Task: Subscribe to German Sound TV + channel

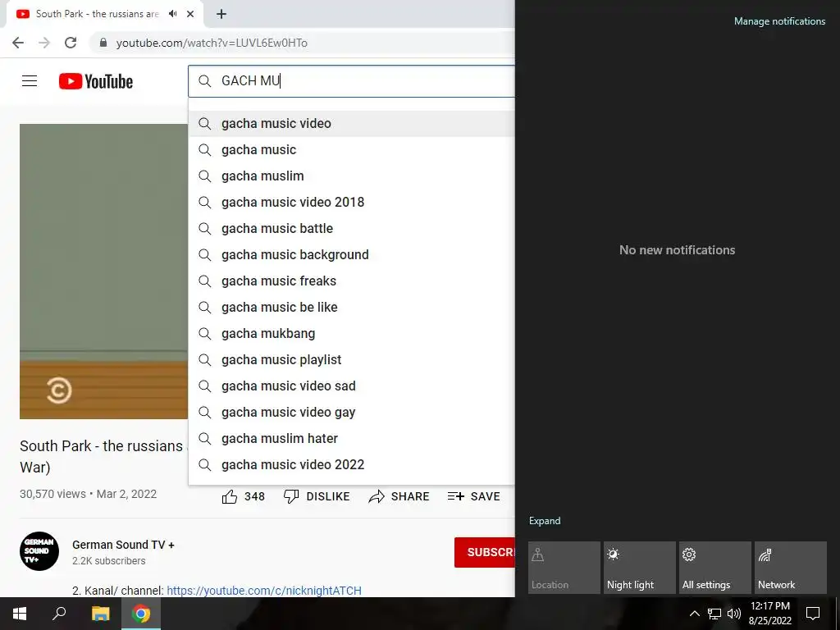Action: click(485, 552)
